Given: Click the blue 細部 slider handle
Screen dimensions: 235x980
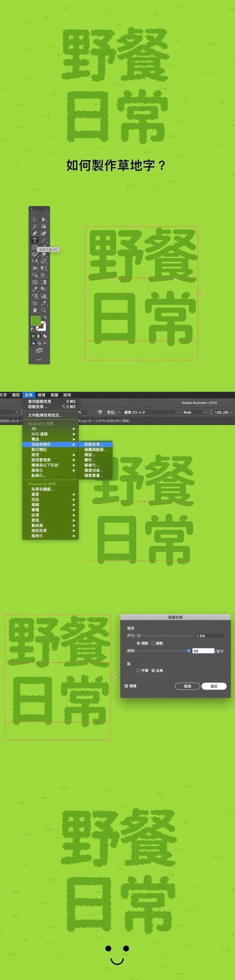Looking at the screenshot, I should [189, 651].
